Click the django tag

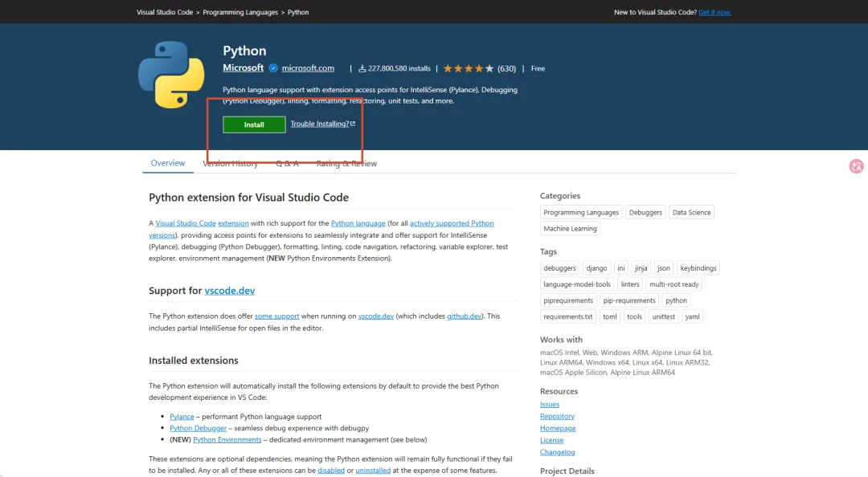click(x=596, y=268)
